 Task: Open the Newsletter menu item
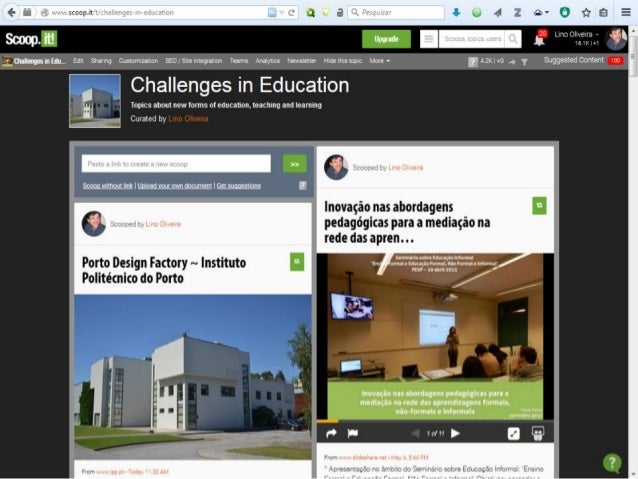(x=302, y=61)
